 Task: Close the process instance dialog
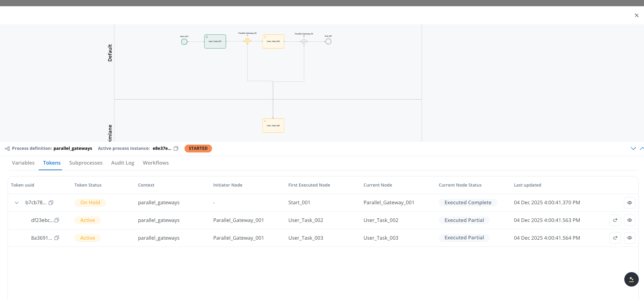[x=636, y=15]
